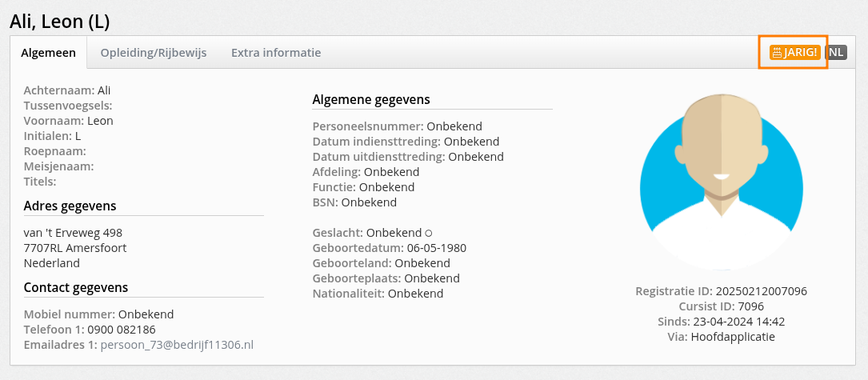
Task: Open the Extra informatie tab
Action: point(276,53)
